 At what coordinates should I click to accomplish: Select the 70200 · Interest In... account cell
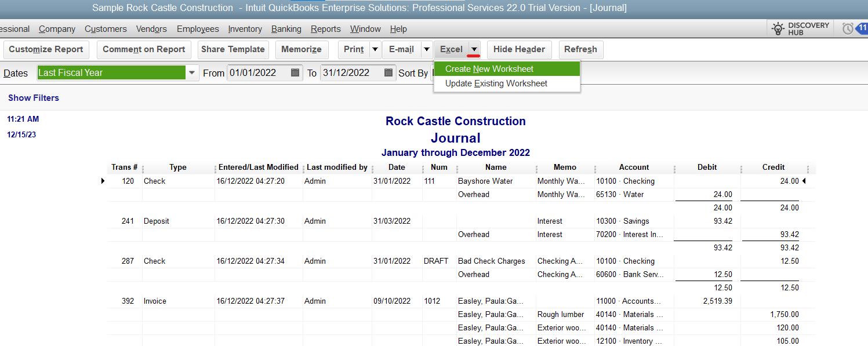[x=630, y=235]
